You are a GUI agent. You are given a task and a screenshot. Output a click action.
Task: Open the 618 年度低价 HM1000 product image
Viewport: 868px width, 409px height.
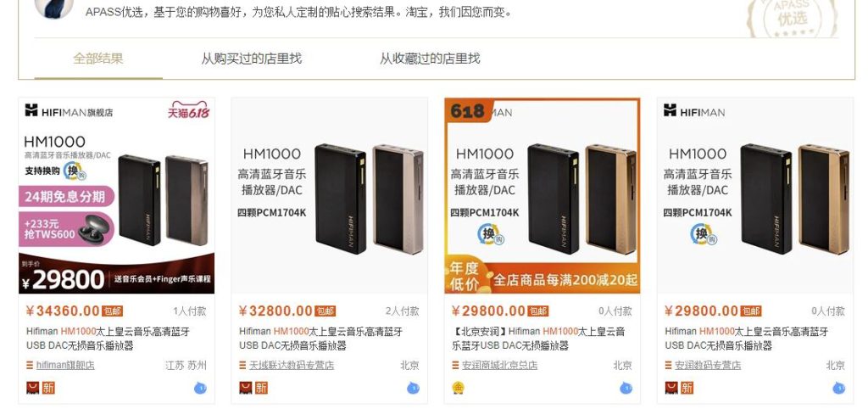(x=542, y=196)
